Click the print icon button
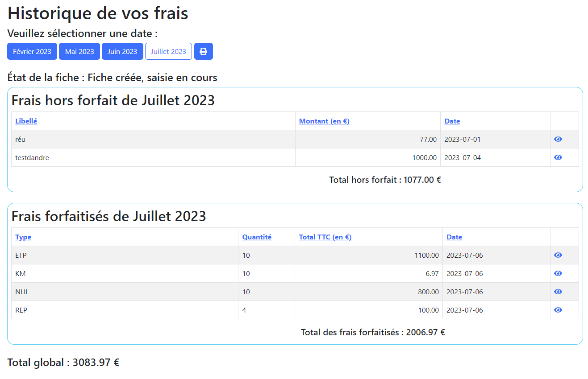 [x=203, y=51]
